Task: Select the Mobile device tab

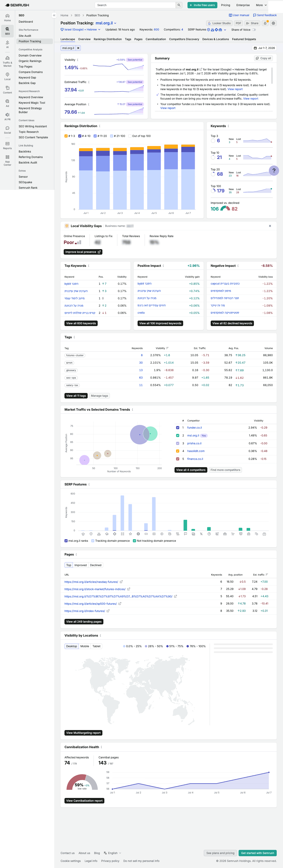Action: click(x=85, y=646)
